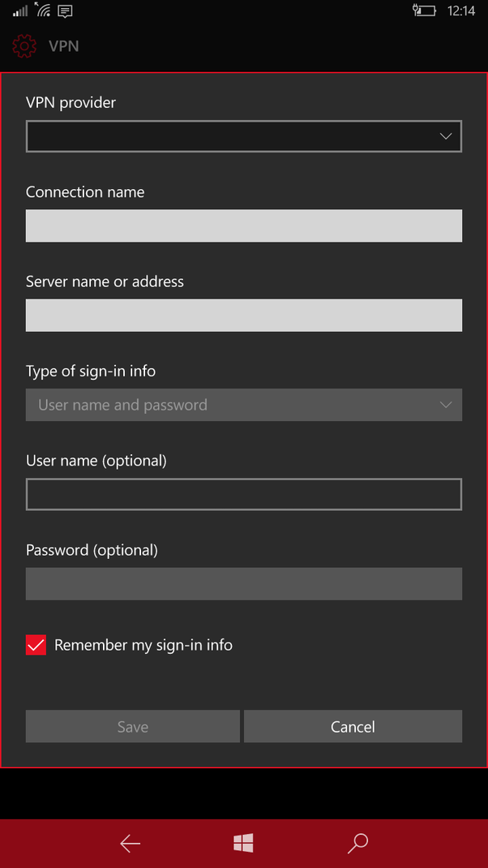
Task: Open the VPN provider dropdown
Action: [243, 136]
